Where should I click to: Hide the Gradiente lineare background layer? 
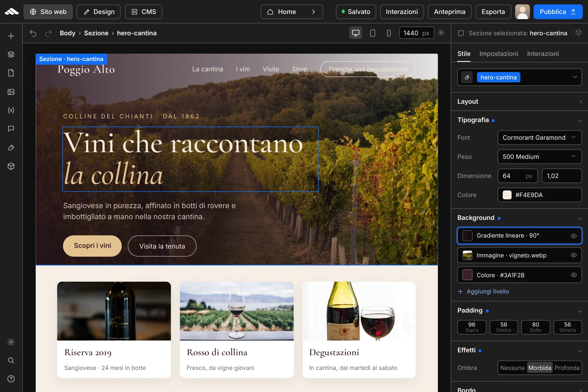tap(574, 236)
